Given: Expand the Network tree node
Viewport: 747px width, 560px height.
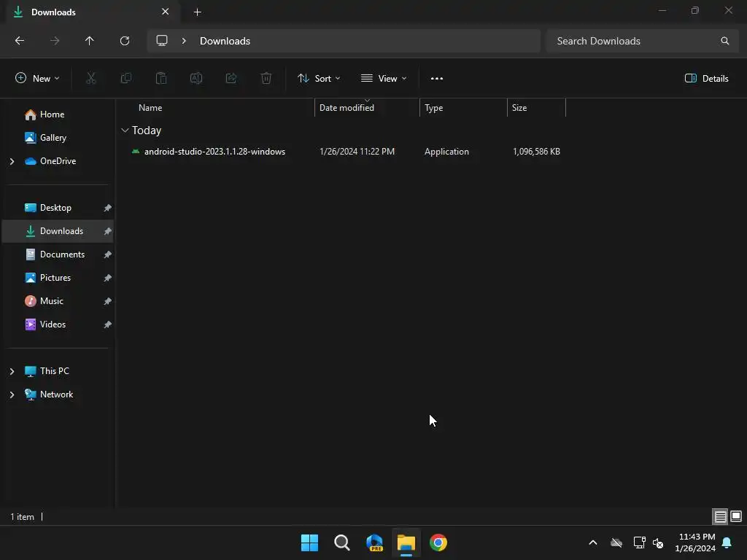Looking at the screenshot, I should pos(12,394).
